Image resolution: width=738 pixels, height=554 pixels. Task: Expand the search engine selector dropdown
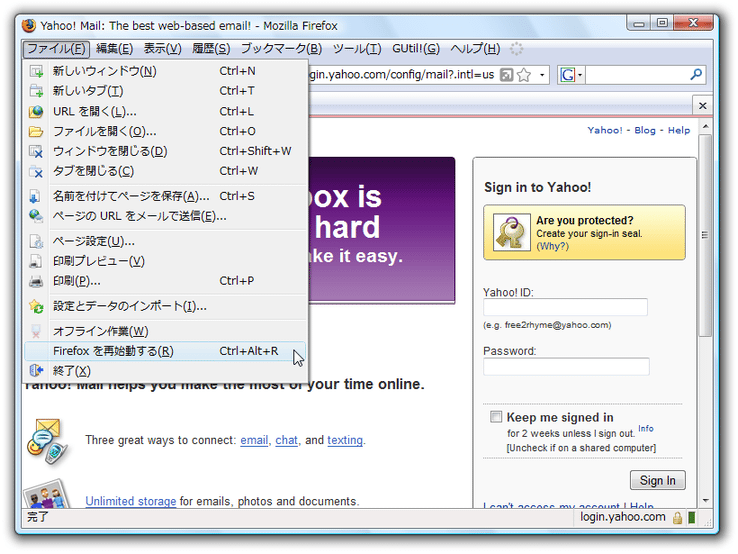579,75
